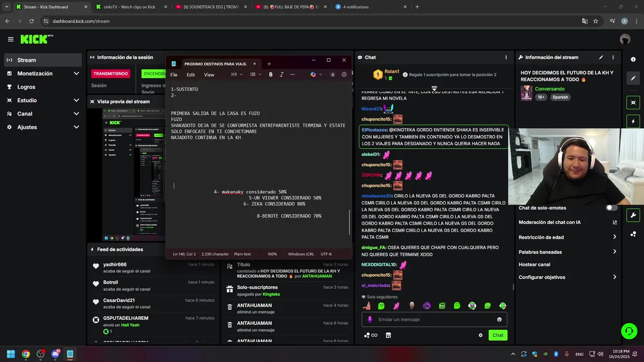Viewport: 644px width, 362px height.
Task: Open the emoji picker in chat input
Action: click(x=499, y=319)
